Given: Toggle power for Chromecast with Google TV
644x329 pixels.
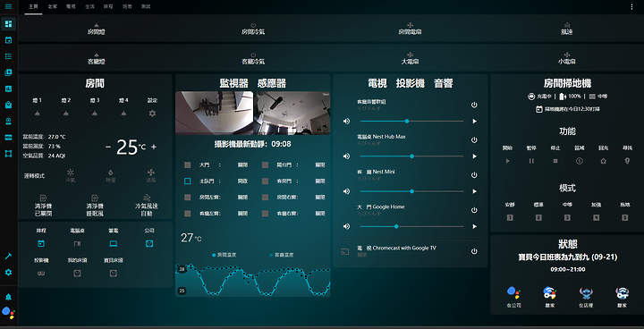Looking at the screenshot, I should coord(474,251).
